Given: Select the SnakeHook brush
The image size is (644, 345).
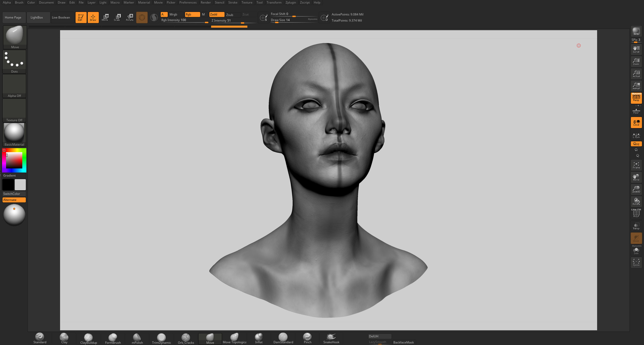Looking at the screenshot, I should 331,338.
